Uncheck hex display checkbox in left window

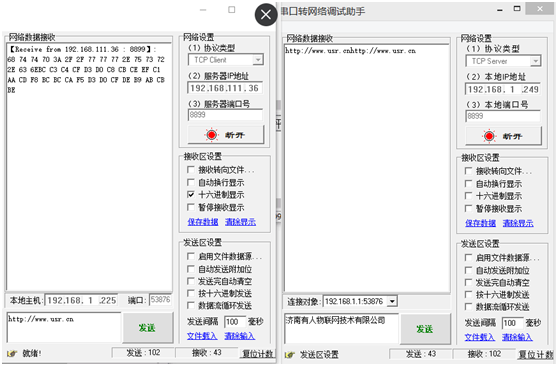pos(191,194)
